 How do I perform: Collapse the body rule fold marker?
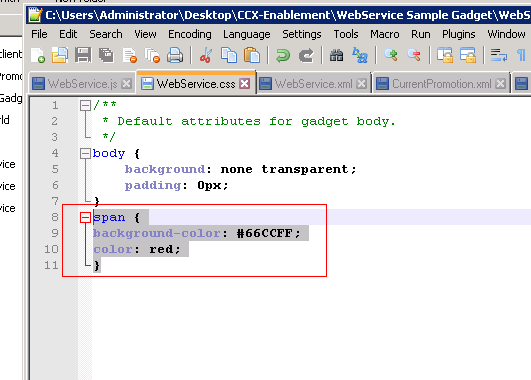[x=85, y=153]
